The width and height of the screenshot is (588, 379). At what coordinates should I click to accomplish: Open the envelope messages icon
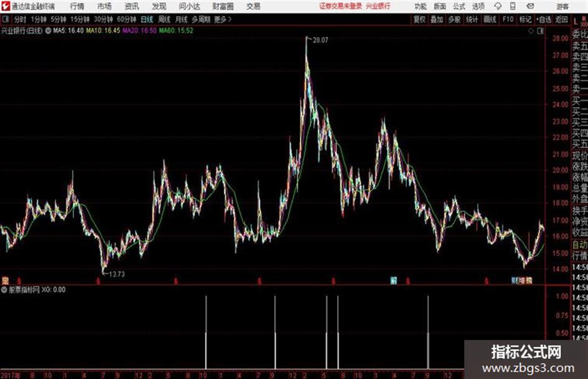pyautogui.click(x=530, y=6)
